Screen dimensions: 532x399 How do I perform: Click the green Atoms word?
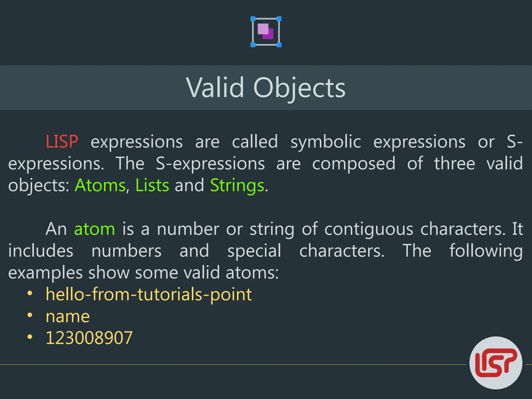pyautogui.click(x=100, y=185)
